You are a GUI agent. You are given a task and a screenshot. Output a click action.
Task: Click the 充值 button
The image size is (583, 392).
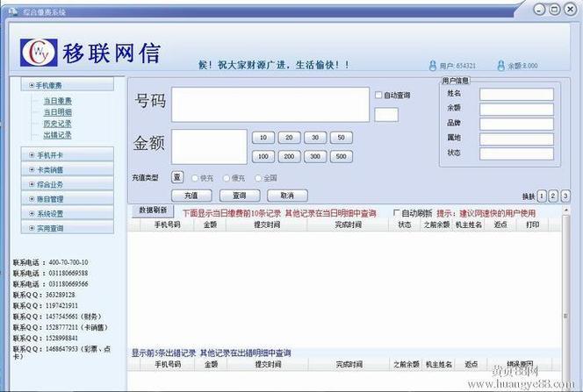191,196
